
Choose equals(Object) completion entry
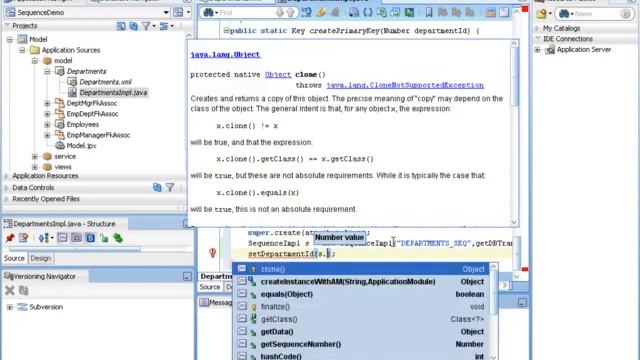[x=362, y=294]
